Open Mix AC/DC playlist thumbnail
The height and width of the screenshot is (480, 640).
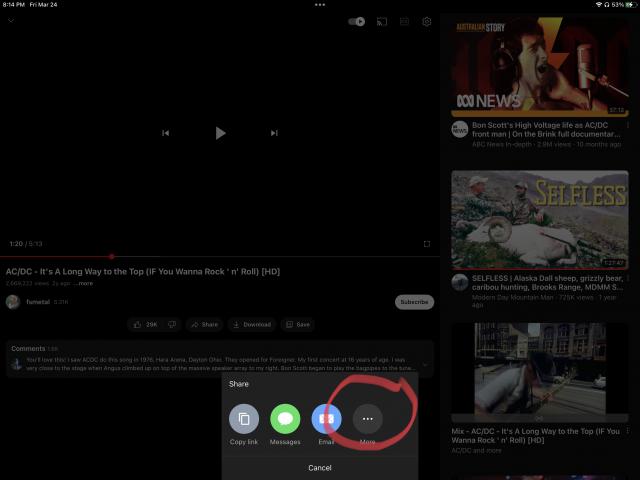[x=540, y=372]
